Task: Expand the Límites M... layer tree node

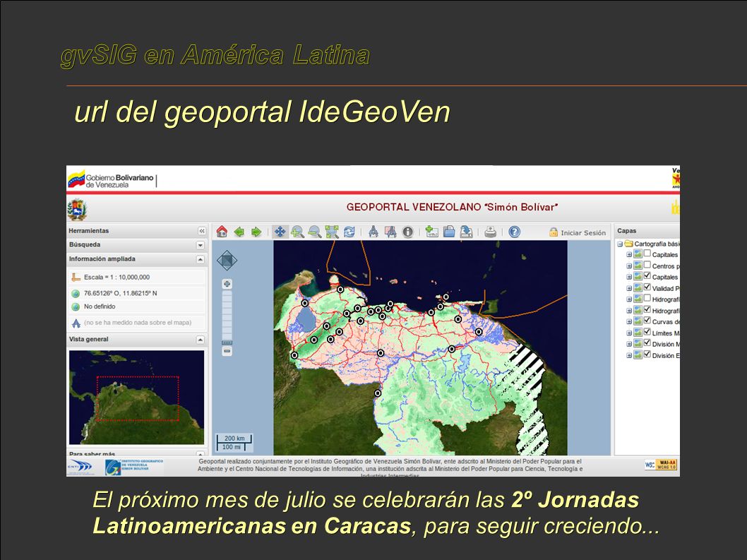Action: [x=629, y=333]
